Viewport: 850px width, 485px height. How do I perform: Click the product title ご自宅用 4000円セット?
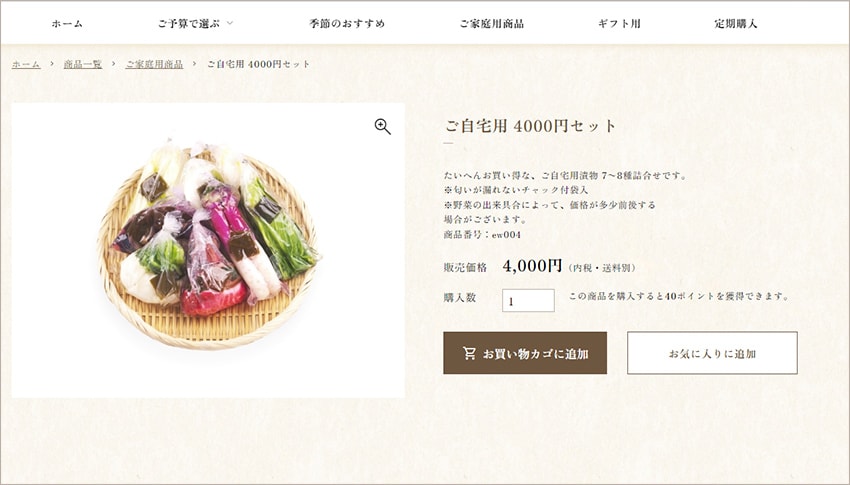pyautogui.click(x=530, y=126)
